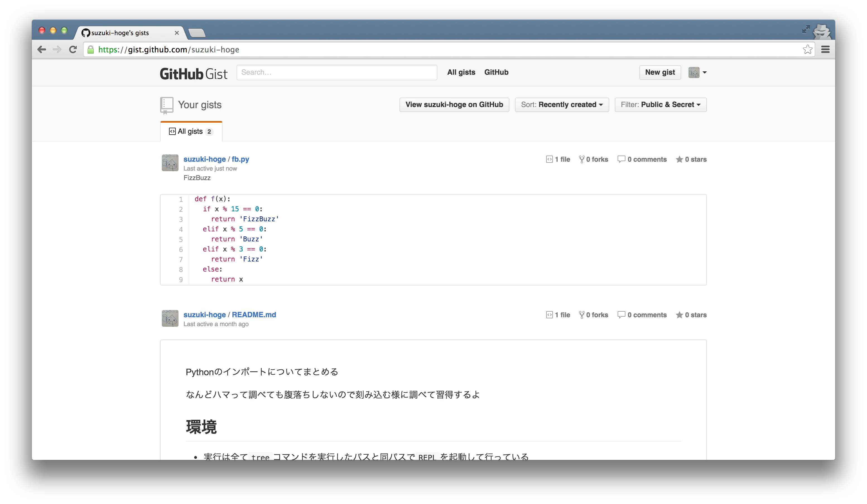Select the GitHub menu item in header
Screen dimensions: 867x504
click(x=497, y=72)
